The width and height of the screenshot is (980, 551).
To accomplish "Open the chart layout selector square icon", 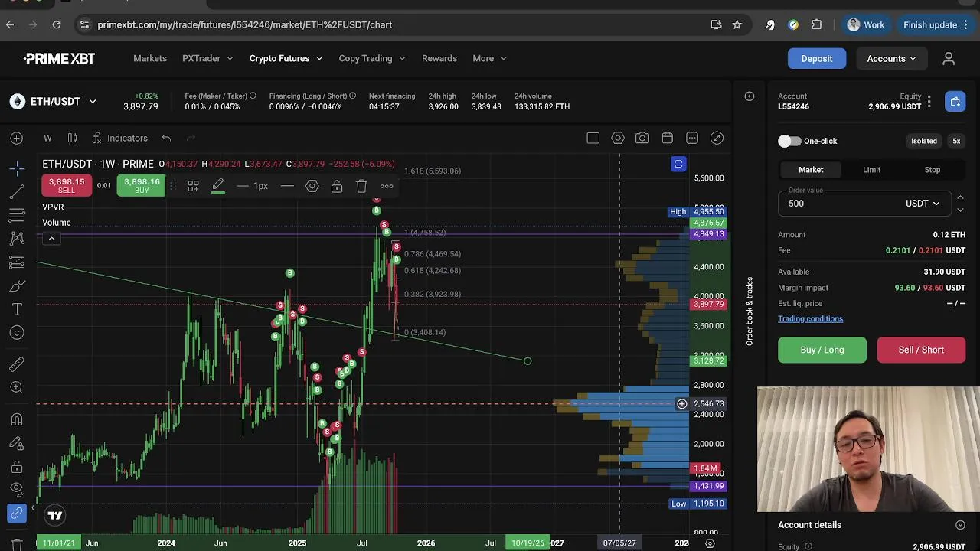I will pos(593,139).
